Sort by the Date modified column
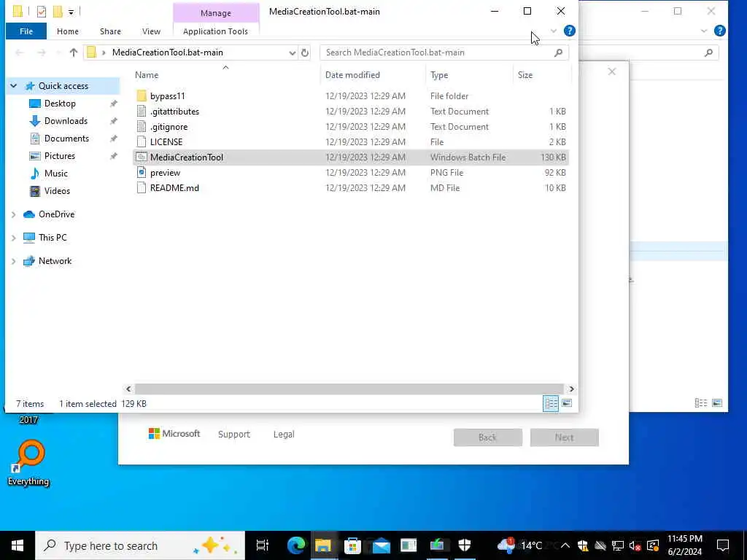This screenshot has height=560, width=747. pos(352,75)
